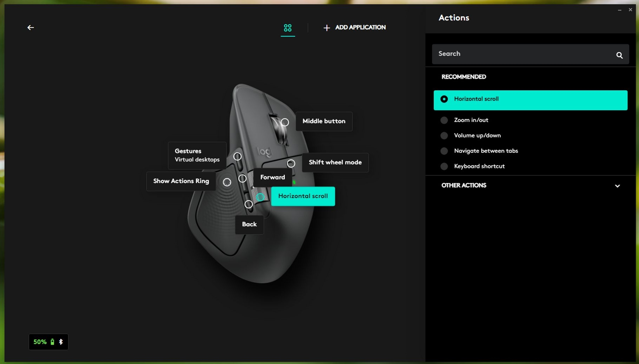Click the Forward button label
Image resolution: width=639 pixels, height=364 pixels.
(272, 177)
